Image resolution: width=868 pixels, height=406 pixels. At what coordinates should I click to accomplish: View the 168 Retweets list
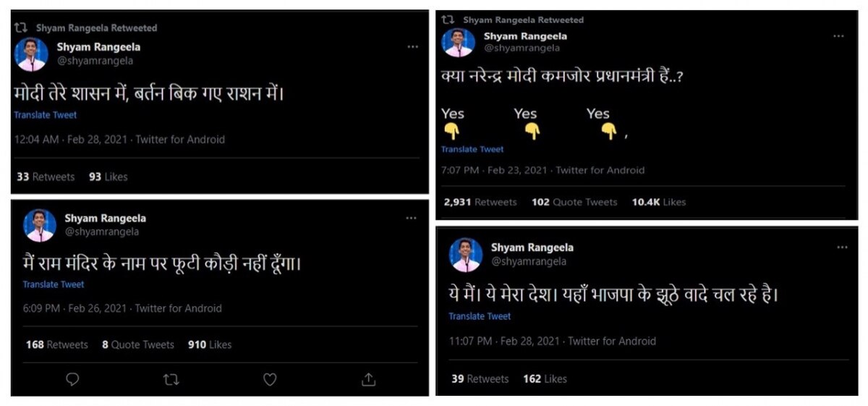pyautogui.click(x=56, y=344)
